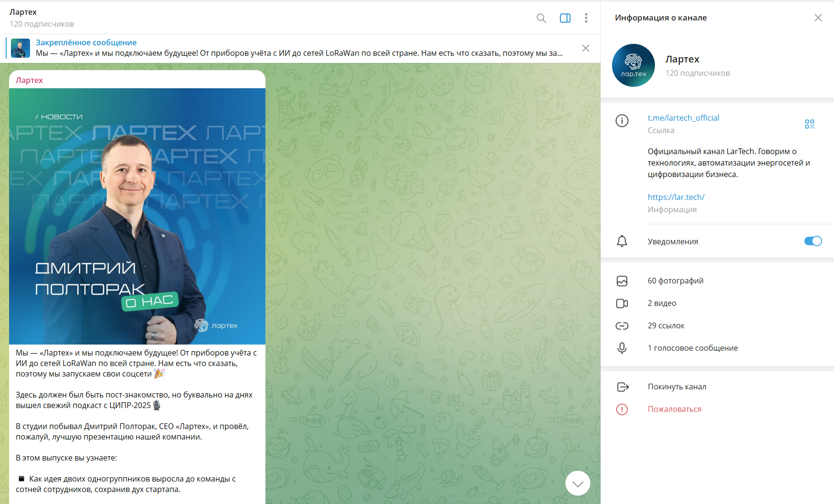This screenshot has width=834, height=504.
Task: Open the three-dot more options menu
Action: click(x=586, y=18)
